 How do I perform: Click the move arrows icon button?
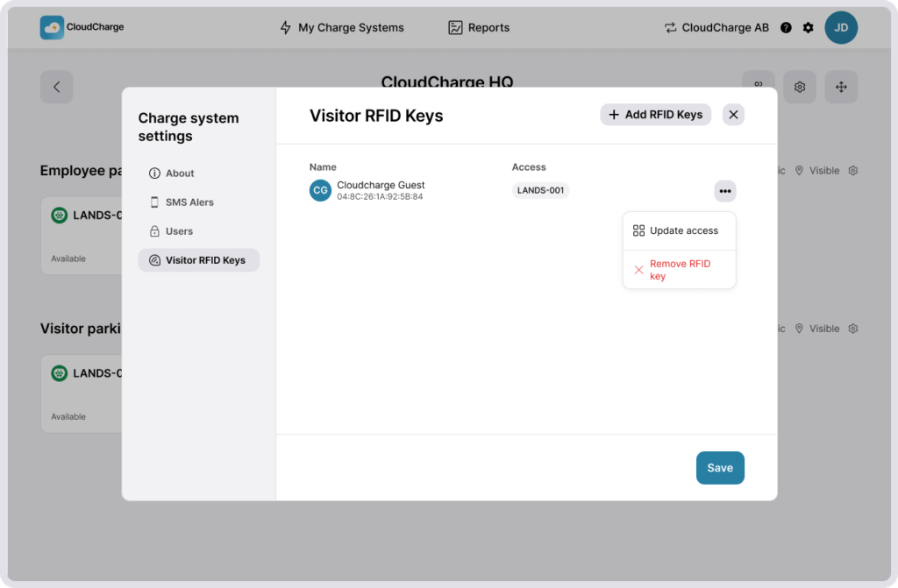(841, 87)
